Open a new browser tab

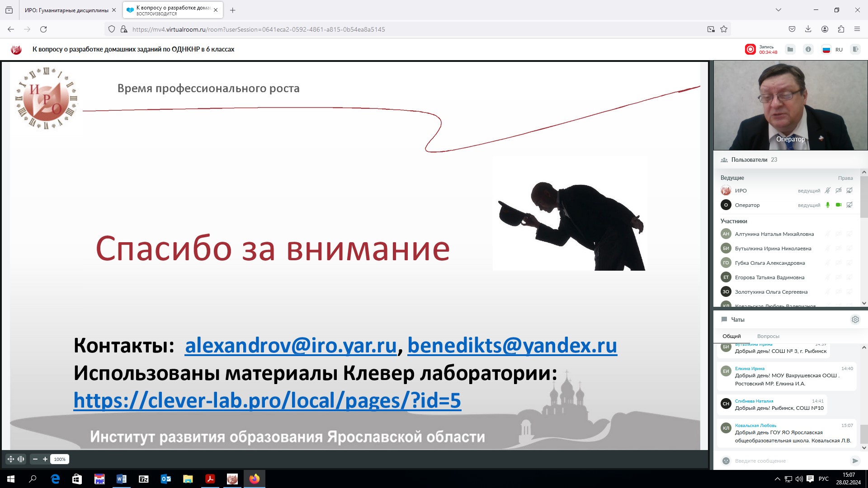(233, 10)
